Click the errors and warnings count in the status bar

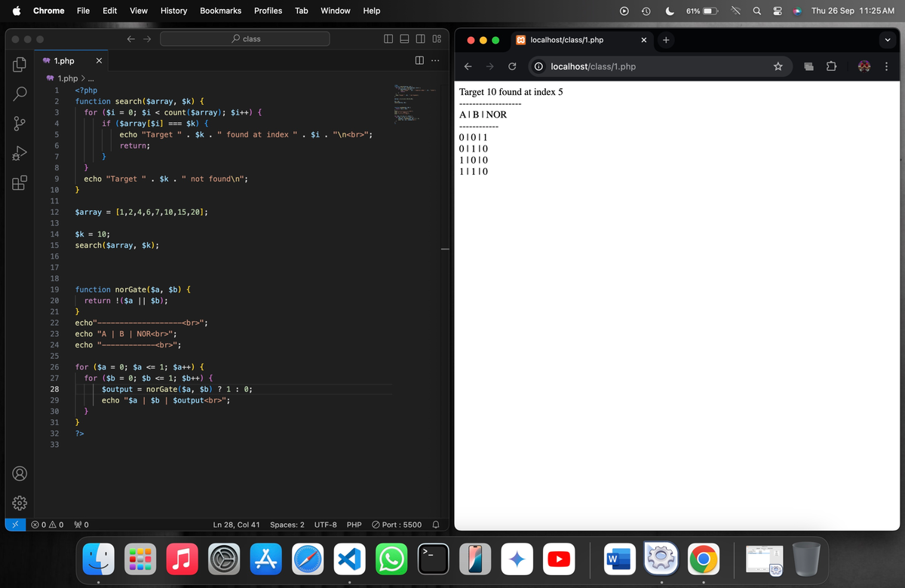[x=47, y=524]
